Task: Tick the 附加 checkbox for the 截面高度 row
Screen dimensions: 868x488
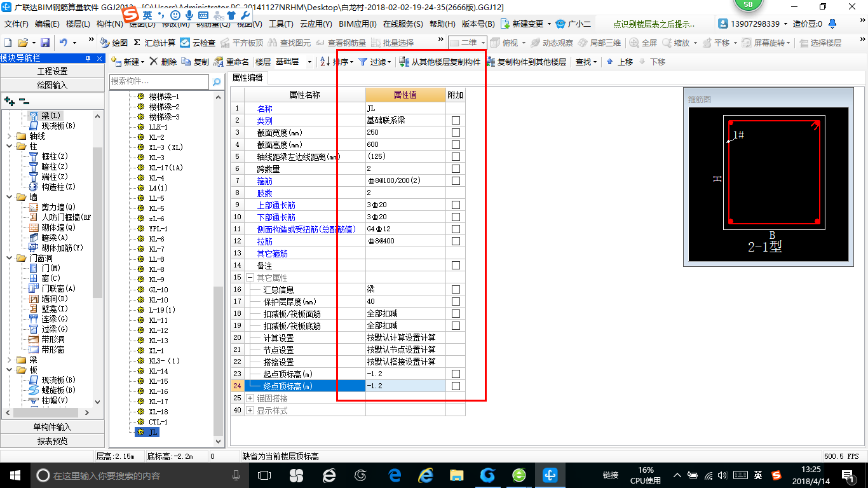Action: click(x=456, y=144)
